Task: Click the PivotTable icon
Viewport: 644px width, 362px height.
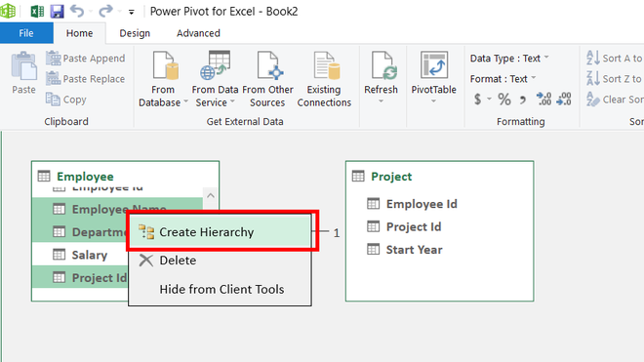Action: (433, 65)
